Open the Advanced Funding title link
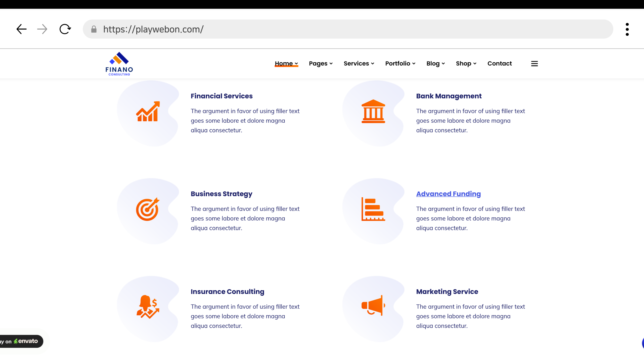The image size is (644, 362). click(x=448, y=194)
